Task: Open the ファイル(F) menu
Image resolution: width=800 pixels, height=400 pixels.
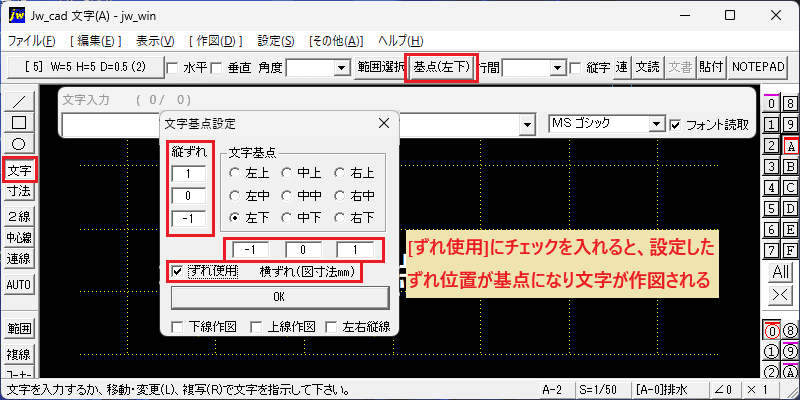Action: click(x=32, y=41)
